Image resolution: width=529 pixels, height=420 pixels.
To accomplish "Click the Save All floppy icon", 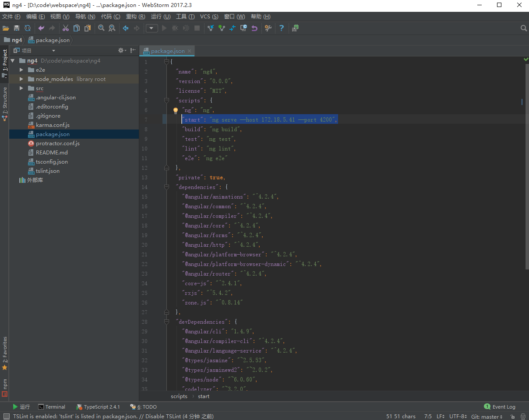I will point(17,28).
